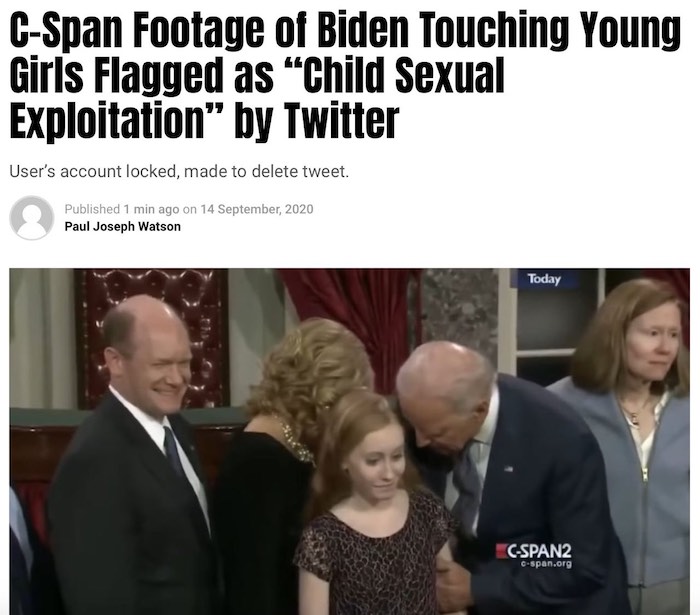The height and width of the screenshot is (615, 700).
Task: Select the c-span.org text under the logo
Action: coord(546,564)
